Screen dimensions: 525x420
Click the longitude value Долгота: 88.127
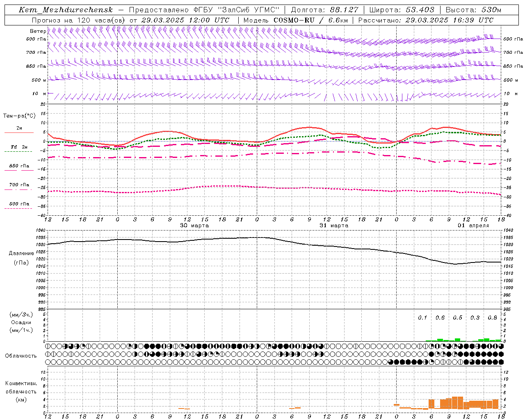coord(324,10)
